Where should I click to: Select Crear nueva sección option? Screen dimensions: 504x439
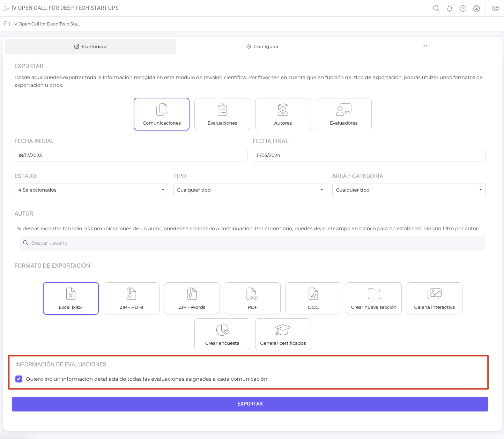[374, 298]
